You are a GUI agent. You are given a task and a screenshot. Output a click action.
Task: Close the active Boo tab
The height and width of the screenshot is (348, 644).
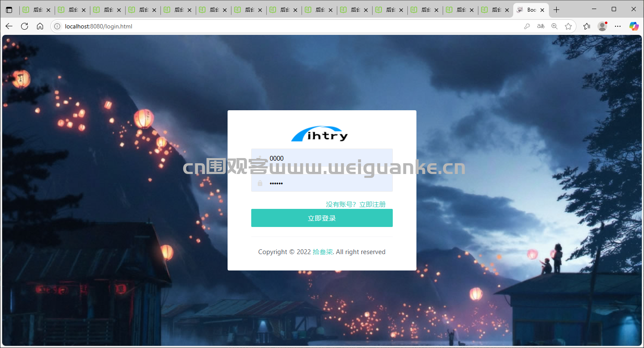coord(542,10)
